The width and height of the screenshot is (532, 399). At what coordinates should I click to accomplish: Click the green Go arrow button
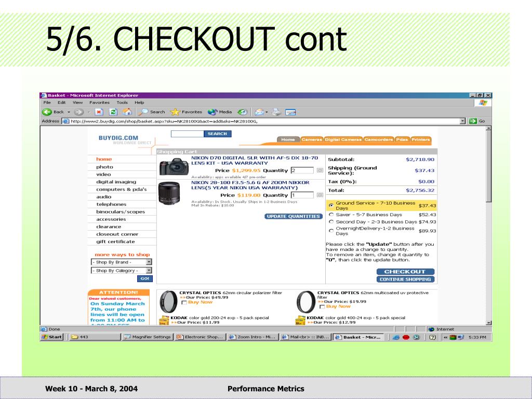(x=473, y=121)
